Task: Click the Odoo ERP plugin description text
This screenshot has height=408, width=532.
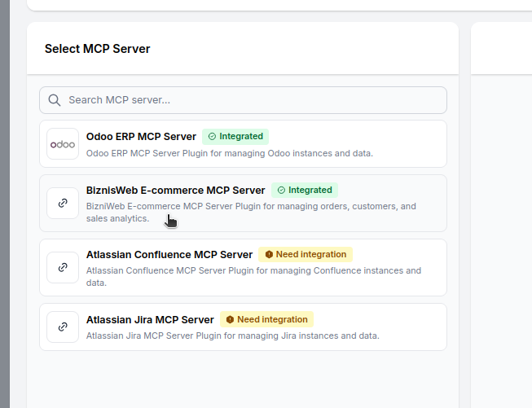Action: [x=229, y=153]
